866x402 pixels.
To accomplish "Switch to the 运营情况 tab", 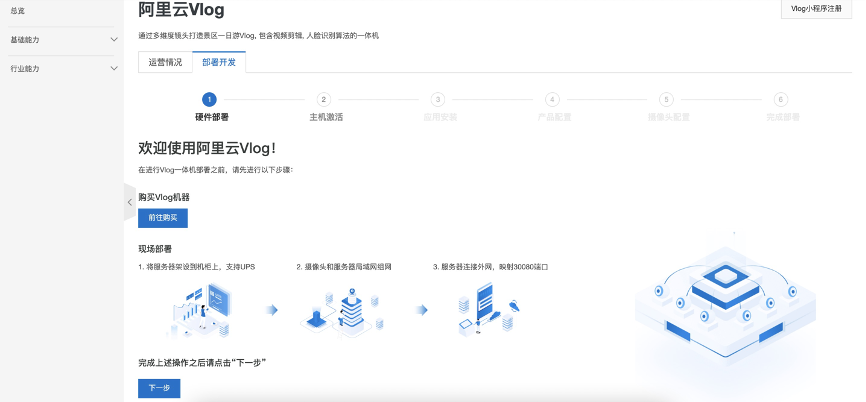I will (165, 62).
